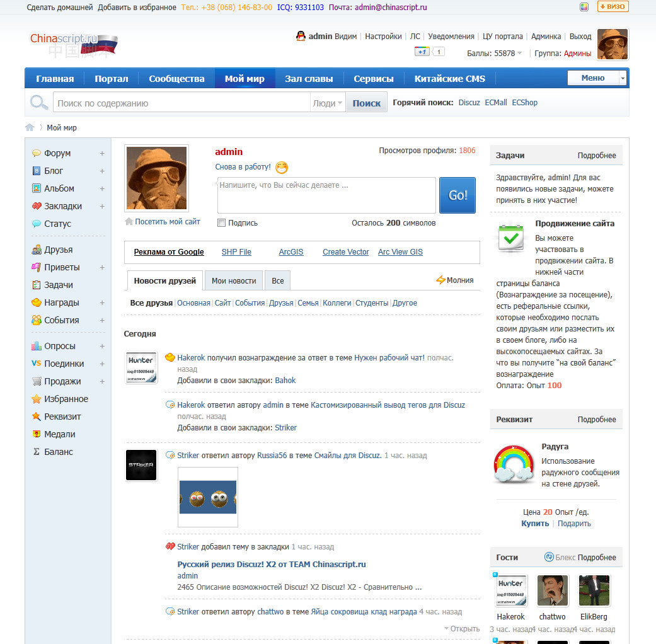Open the Альбом sidebar icon
This screenshot has height=644, width=656.
point(37,188)
